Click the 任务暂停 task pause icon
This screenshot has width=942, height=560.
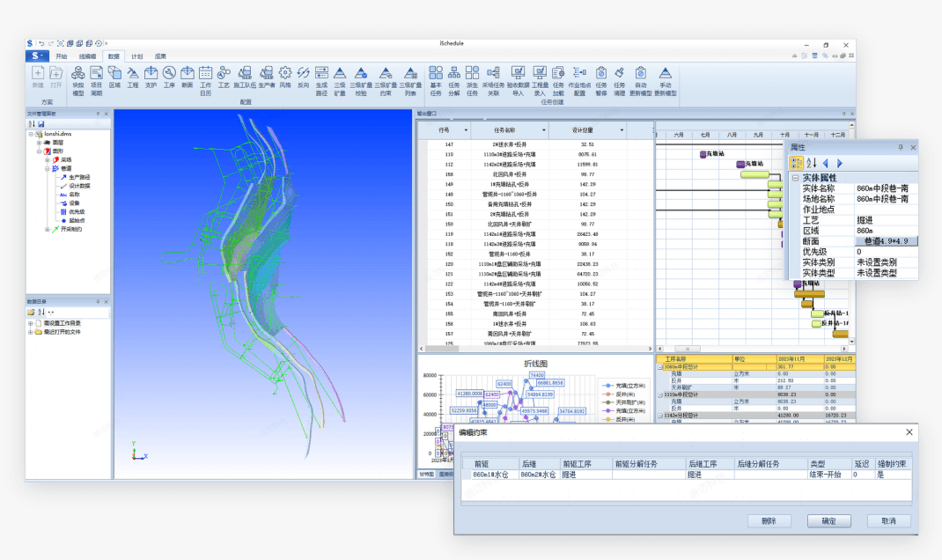coord(601,80)
